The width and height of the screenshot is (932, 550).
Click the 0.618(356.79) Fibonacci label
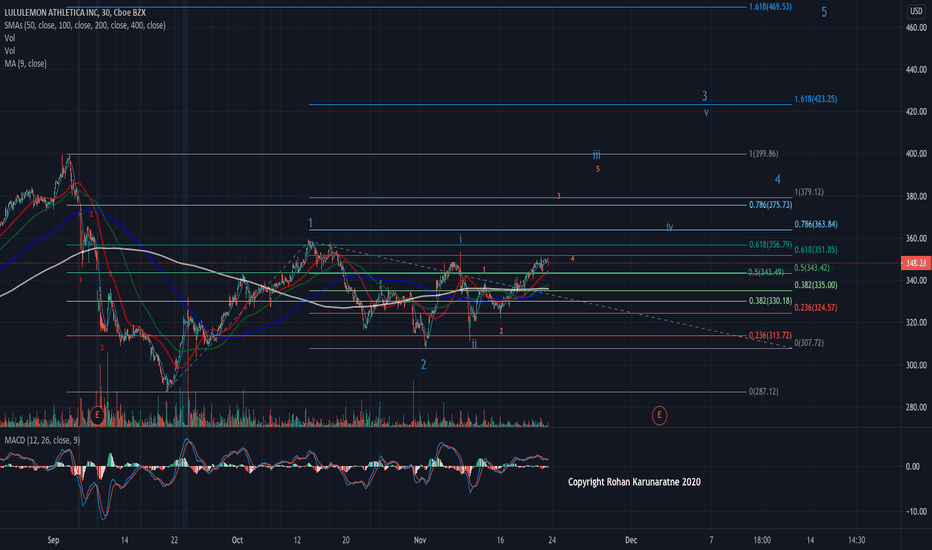pos(770,245)
